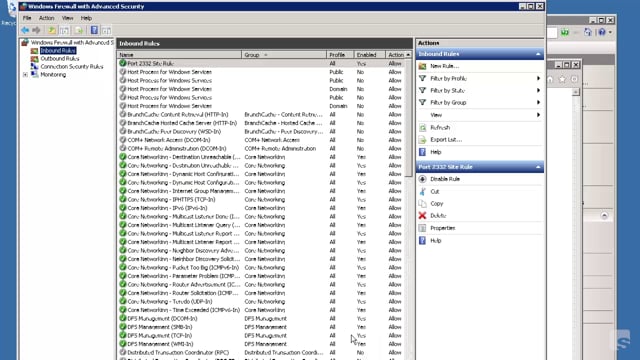
Task: Sort by the Action column header
Action: (x=396, y=55)
